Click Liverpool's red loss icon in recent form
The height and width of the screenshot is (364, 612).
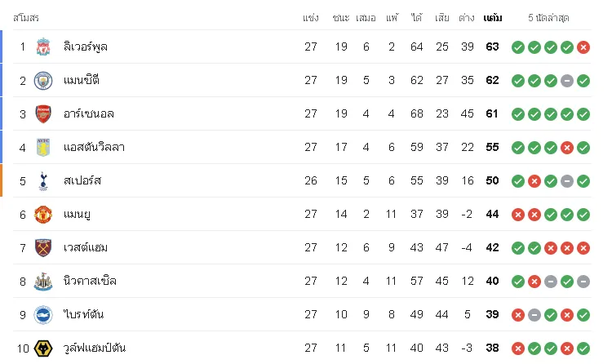(x=583, y=47)
